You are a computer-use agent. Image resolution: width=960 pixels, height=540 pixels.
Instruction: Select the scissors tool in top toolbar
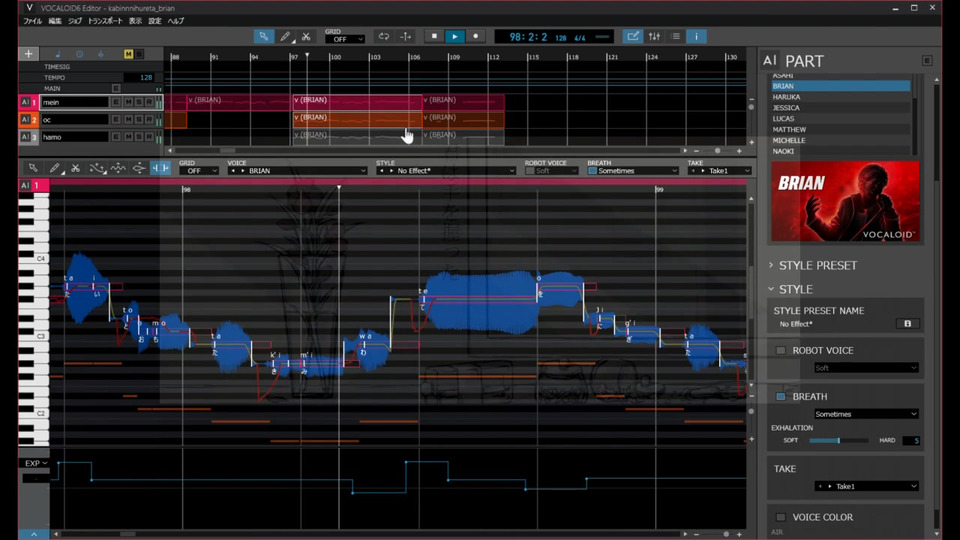point(306,37)
